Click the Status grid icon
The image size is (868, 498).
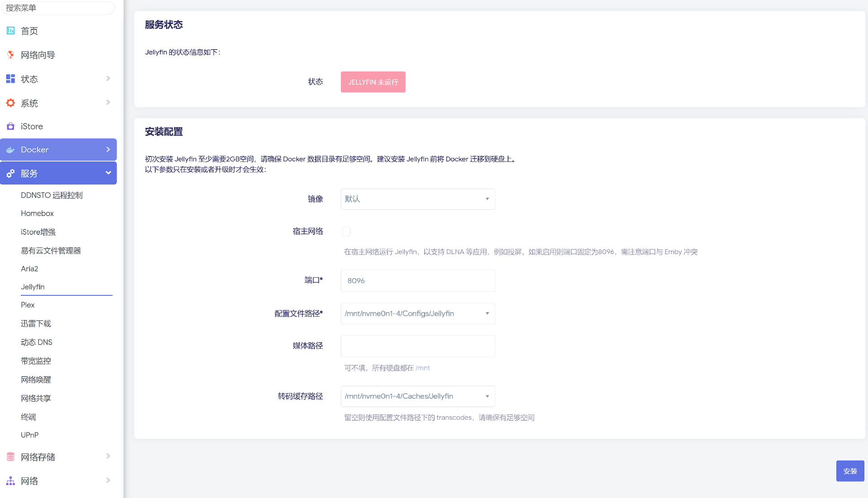click(10, 79)
